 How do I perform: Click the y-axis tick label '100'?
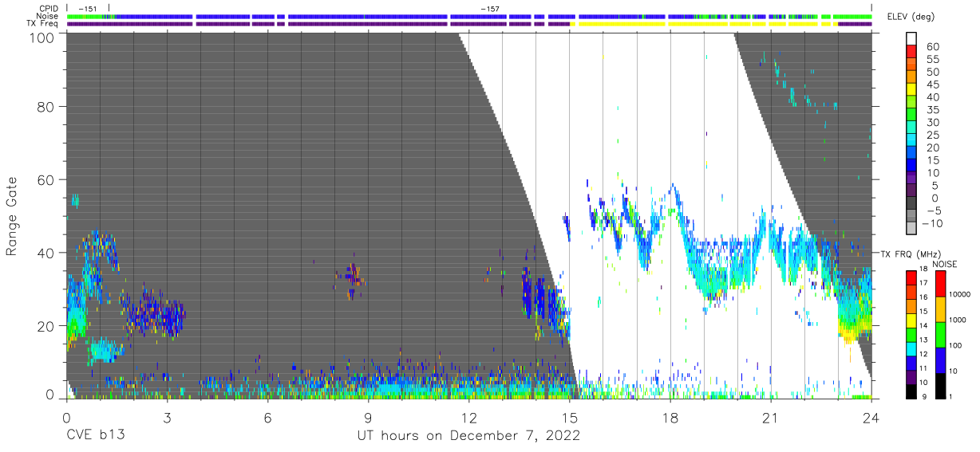(43, 37)
